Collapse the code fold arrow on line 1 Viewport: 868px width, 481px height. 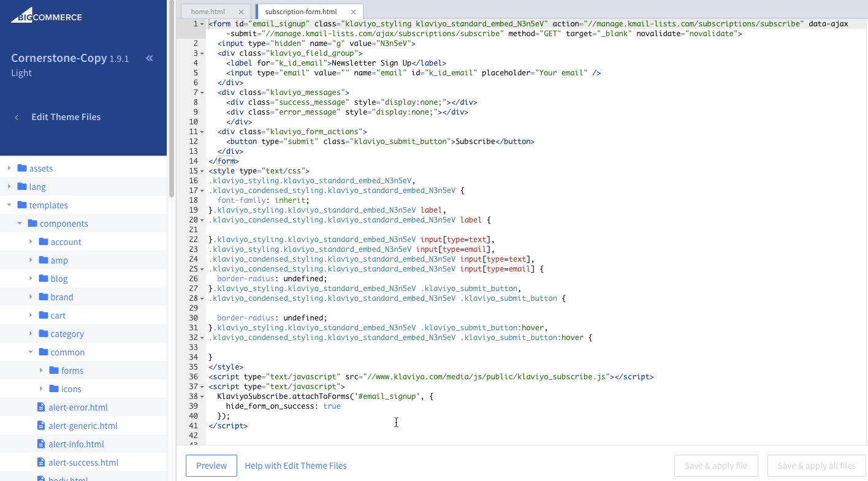point(202,23)
